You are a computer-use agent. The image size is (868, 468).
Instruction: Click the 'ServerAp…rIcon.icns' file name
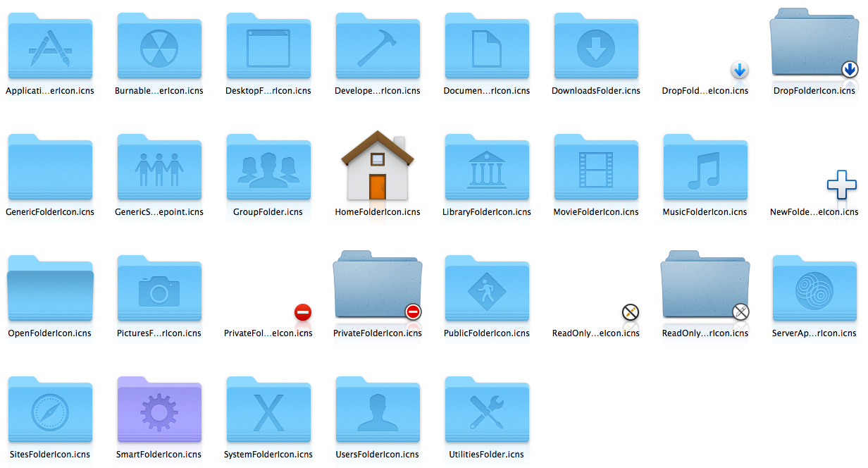click(x=814, y=333)
